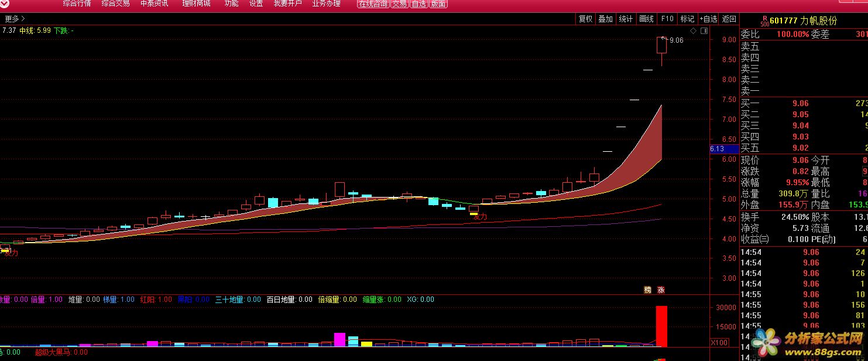868x361 pixels.
Task: Click the 发力 signal at chart left
Action: [11, 253]
